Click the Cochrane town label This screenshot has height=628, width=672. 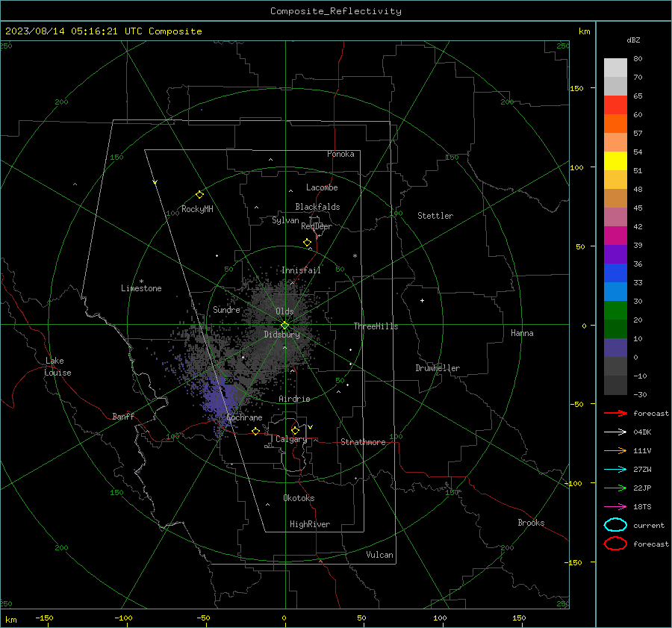[244, 417]
